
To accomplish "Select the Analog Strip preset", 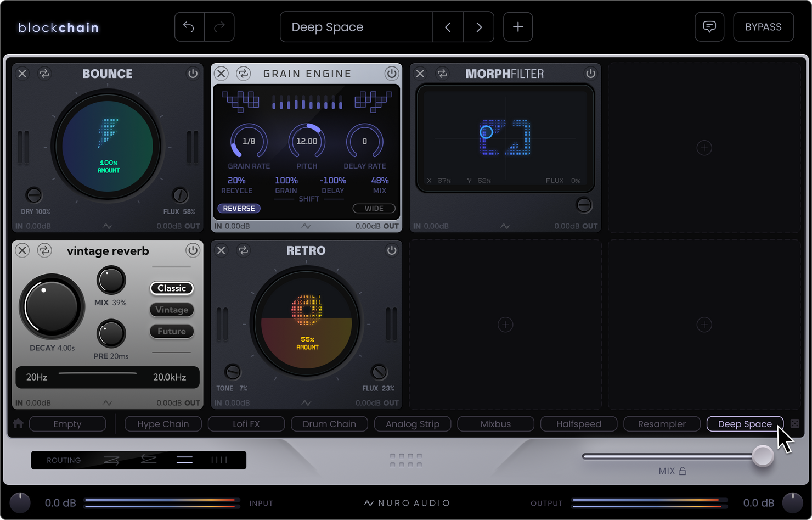I will pyautogui.click(x=413, y=424).
